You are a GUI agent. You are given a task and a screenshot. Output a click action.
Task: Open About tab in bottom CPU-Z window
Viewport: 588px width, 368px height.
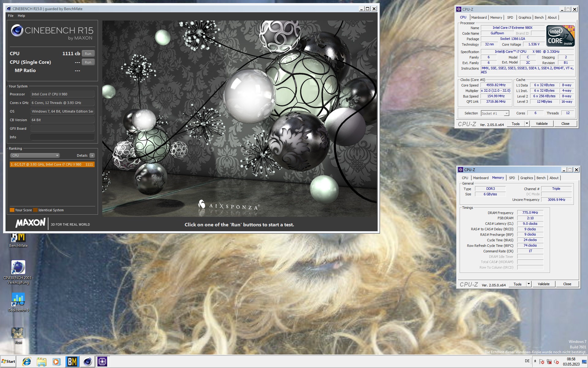click(554, 178)
